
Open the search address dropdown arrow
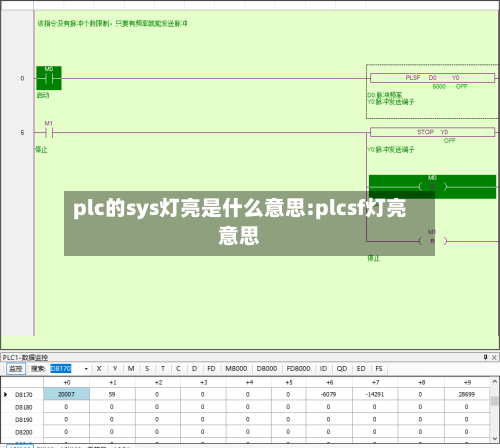tap(86, 369)
